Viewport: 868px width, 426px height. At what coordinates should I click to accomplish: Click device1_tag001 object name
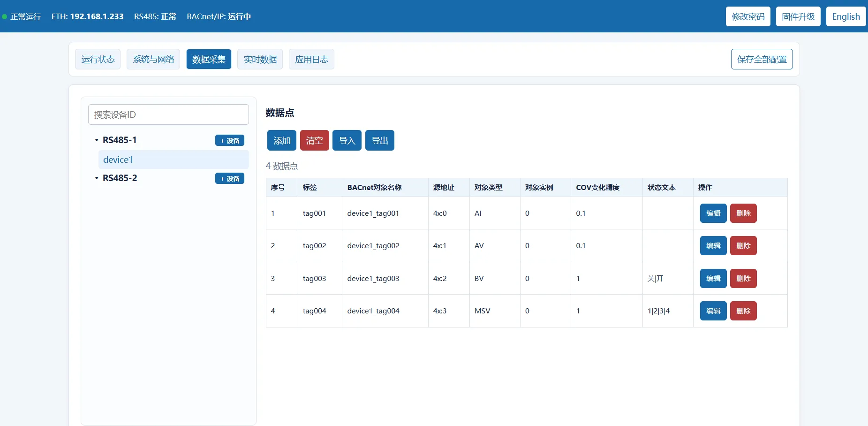point(373,213)
